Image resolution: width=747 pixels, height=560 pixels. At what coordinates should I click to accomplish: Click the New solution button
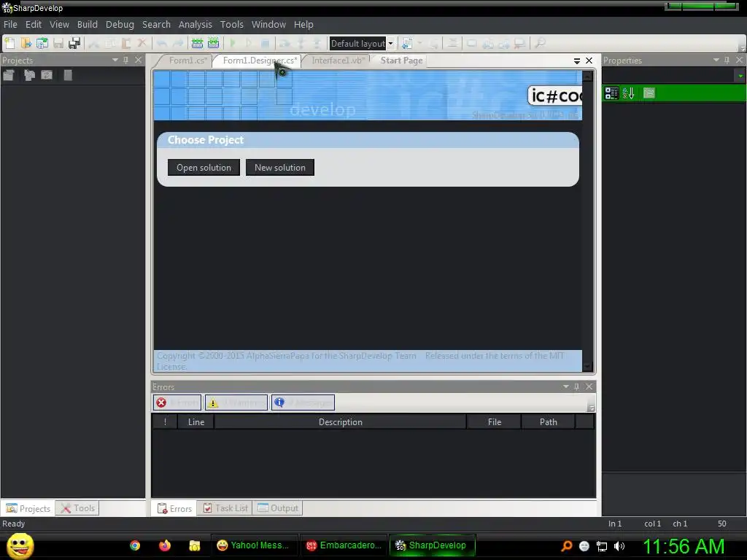[280, 168]
